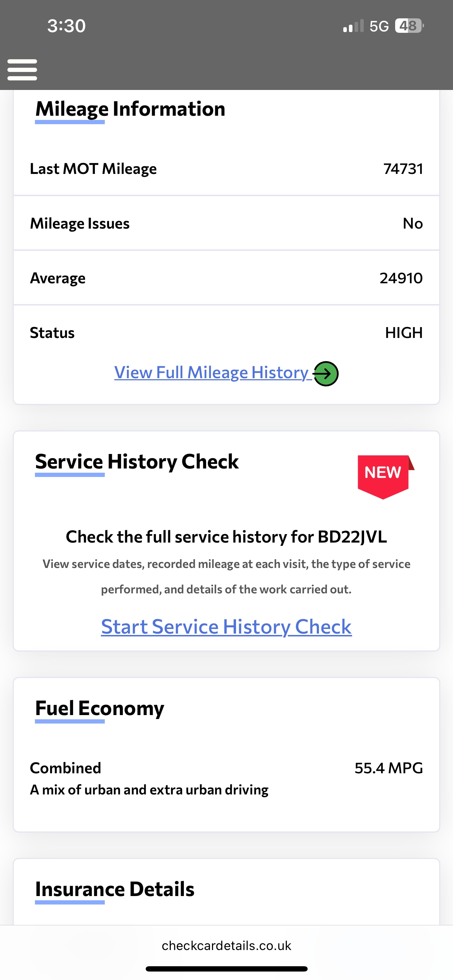Tap the Service History Check heading
The height and width of the screenshot is (980, 453).
(x=137, y=461)
